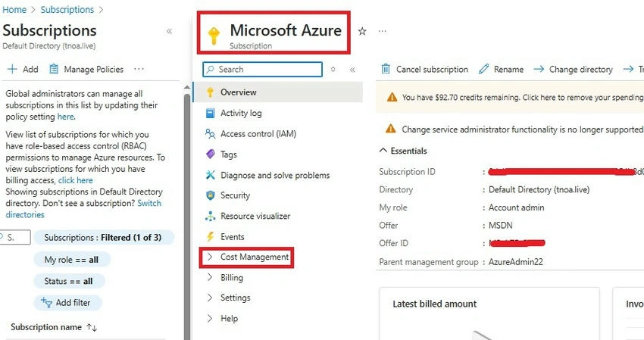Collapse the Essentials section
Viewport: 644px width, 340px height.
(383, 151)
